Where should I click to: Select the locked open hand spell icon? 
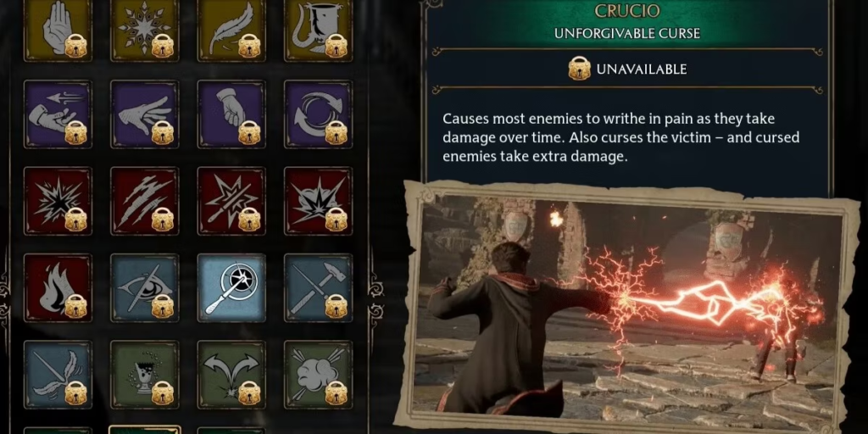(x=58, y=30)
